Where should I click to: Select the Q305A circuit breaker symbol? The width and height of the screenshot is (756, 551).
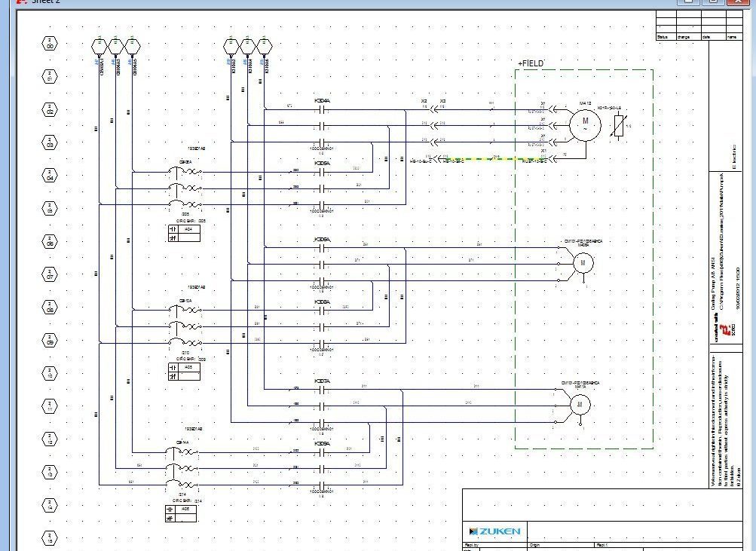click(187, 175)
